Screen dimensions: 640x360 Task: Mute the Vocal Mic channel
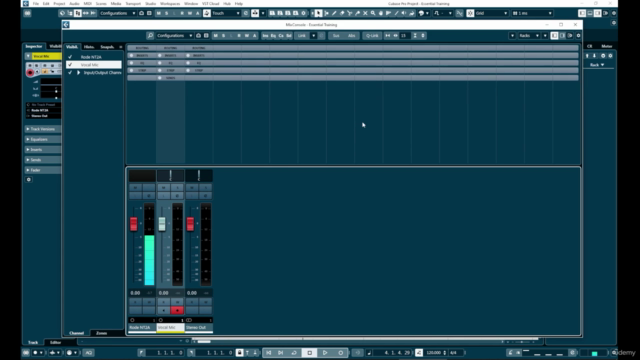click(164, 187)
